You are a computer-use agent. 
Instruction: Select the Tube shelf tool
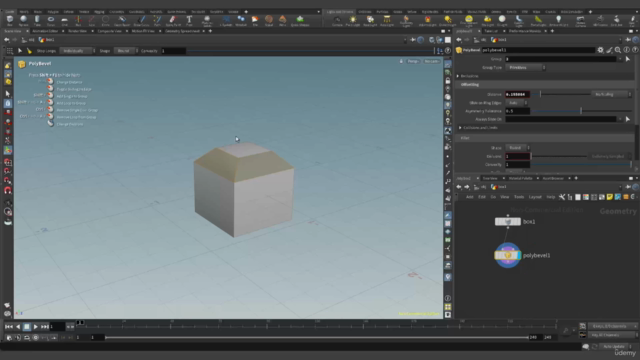(37, 20)
